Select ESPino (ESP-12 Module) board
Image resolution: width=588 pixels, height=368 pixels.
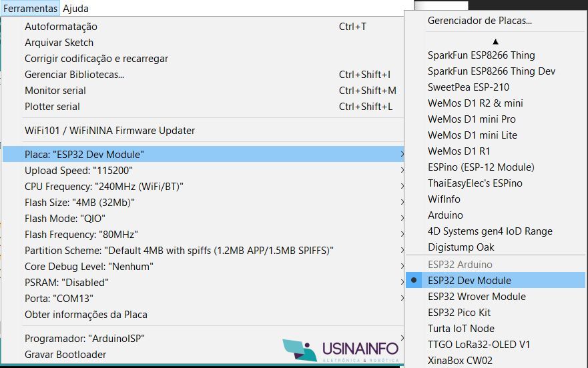[495, 167]
